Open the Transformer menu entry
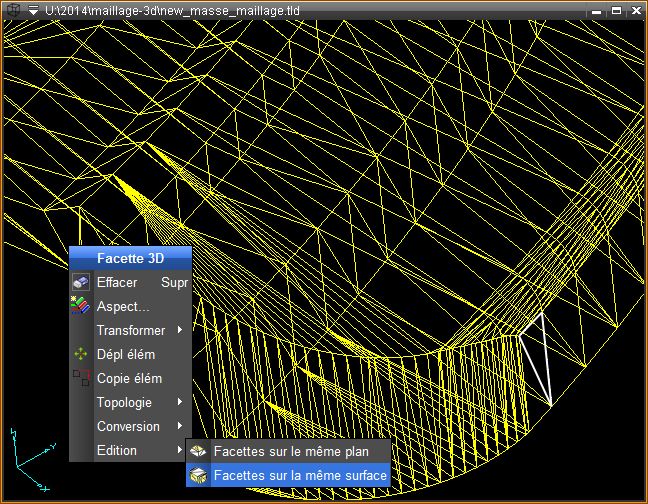648x504 pixels. 131,330
